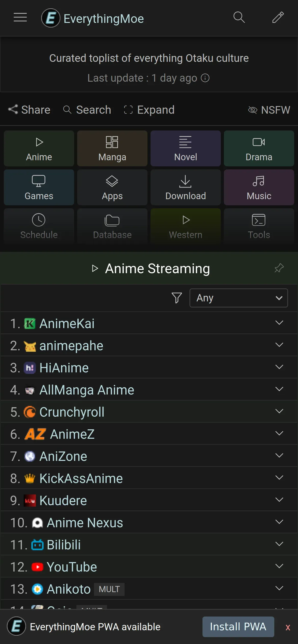Expand the HiAnime entry details

tap(279, 367)
